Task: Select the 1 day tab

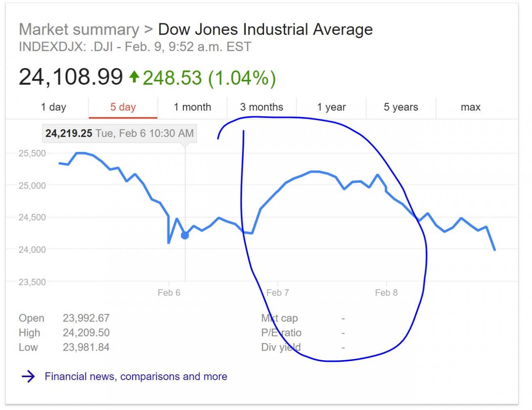Action: pyautogui.click(x=53, y=107)
